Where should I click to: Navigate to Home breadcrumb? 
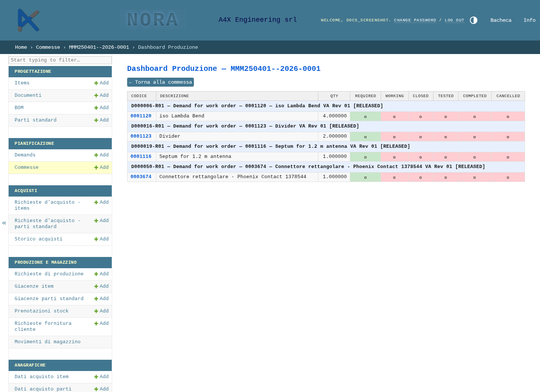tap(21, 47)
